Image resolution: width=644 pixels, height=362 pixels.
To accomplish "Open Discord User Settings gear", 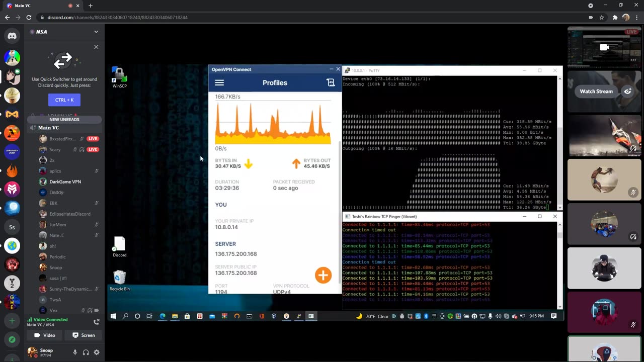I will 97,352.
